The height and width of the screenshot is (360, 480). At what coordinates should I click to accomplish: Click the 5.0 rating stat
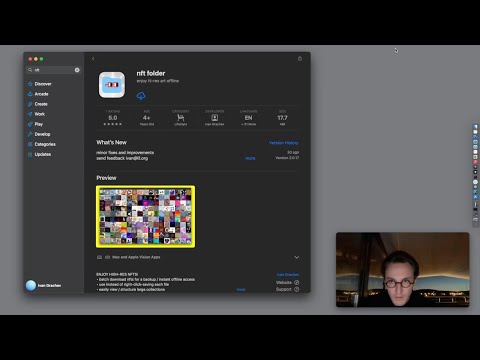coord(113,118)
